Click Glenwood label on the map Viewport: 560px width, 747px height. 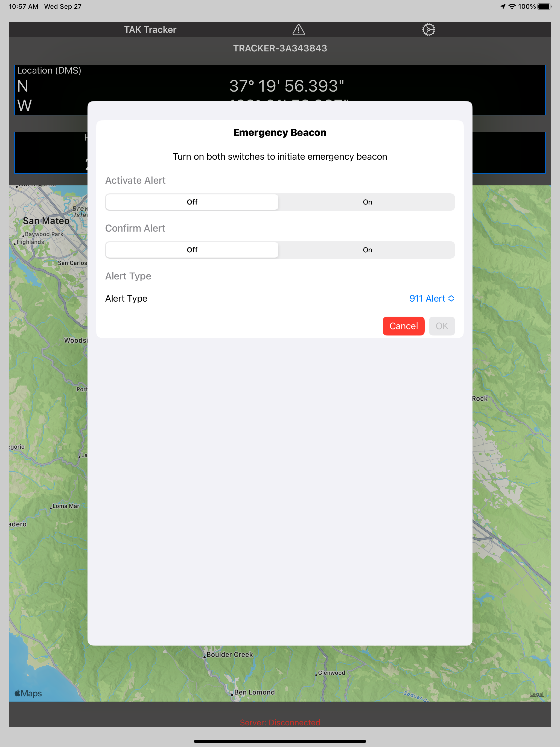(x=331, y=673)
